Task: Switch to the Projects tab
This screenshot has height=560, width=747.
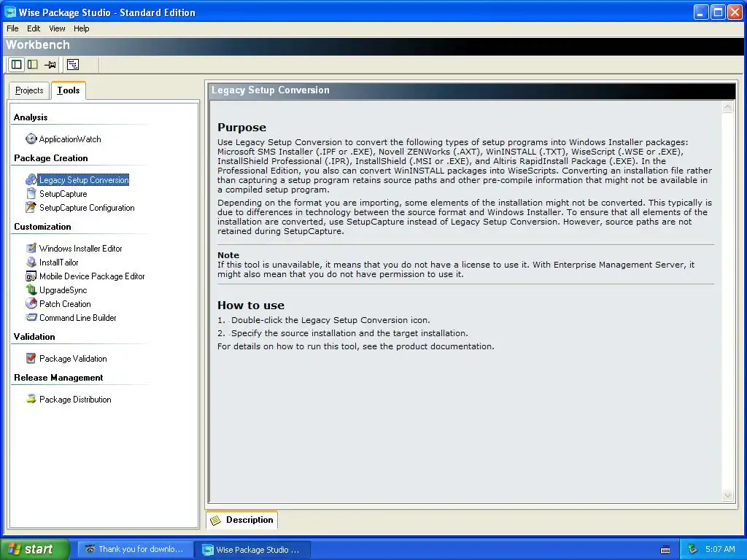Action: point(29,90)
